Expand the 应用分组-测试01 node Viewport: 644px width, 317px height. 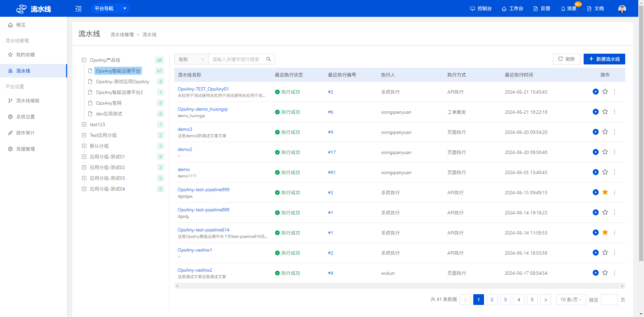coord(84,157)
